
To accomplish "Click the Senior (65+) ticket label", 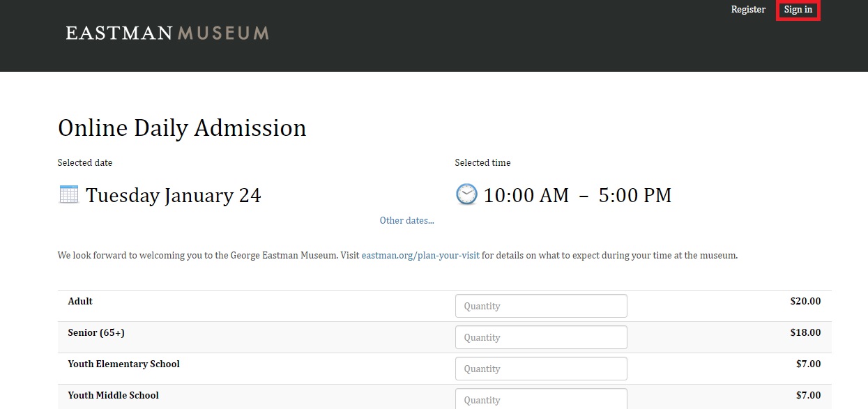I will (96, 332).
